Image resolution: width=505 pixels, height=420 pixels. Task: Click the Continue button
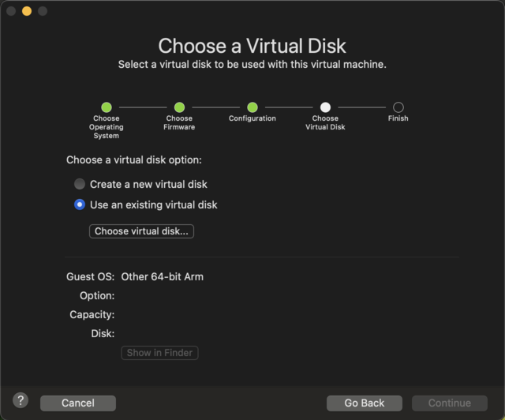(450, 403)
